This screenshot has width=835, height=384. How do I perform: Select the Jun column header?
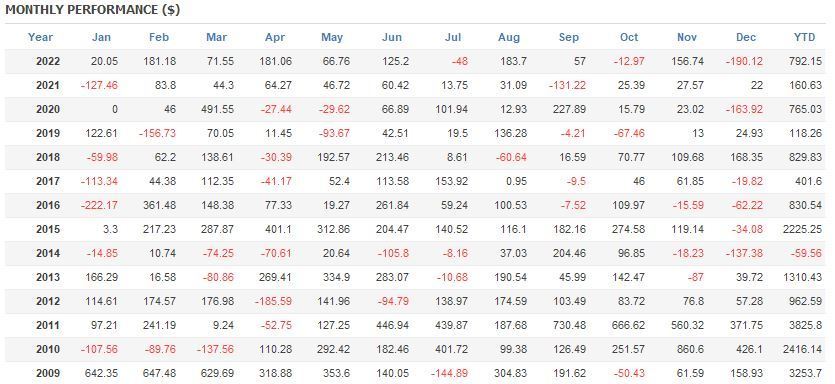392,37
